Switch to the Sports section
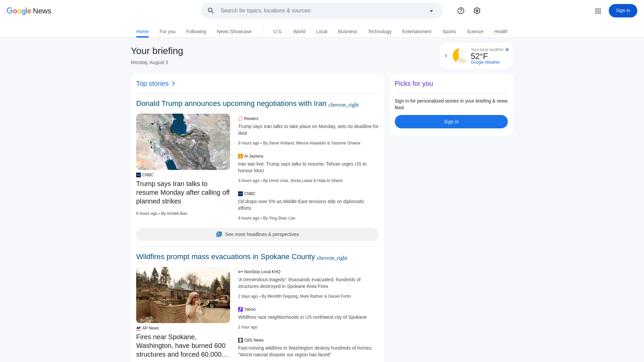The width and height of the screenshot is (644, 362). (449, 32)
